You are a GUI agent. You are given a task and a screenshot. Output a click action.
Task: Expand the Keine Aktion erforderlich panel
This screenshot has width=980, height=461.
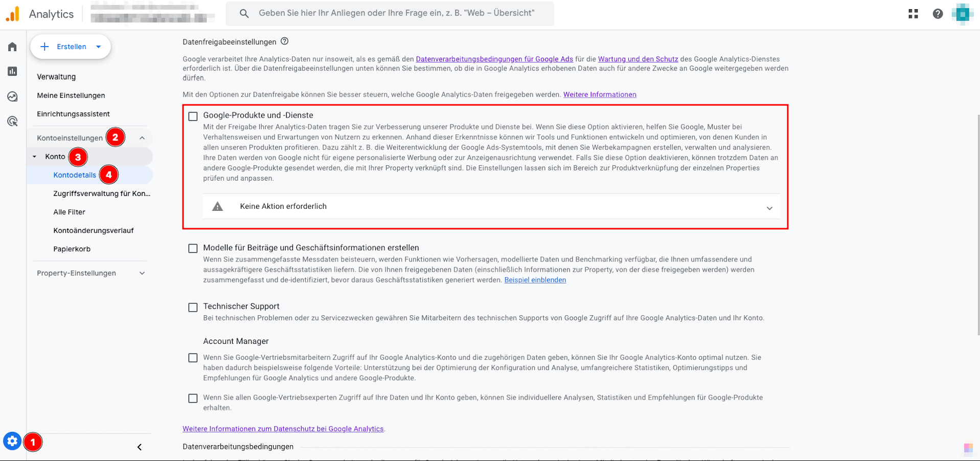pos(769,208)
